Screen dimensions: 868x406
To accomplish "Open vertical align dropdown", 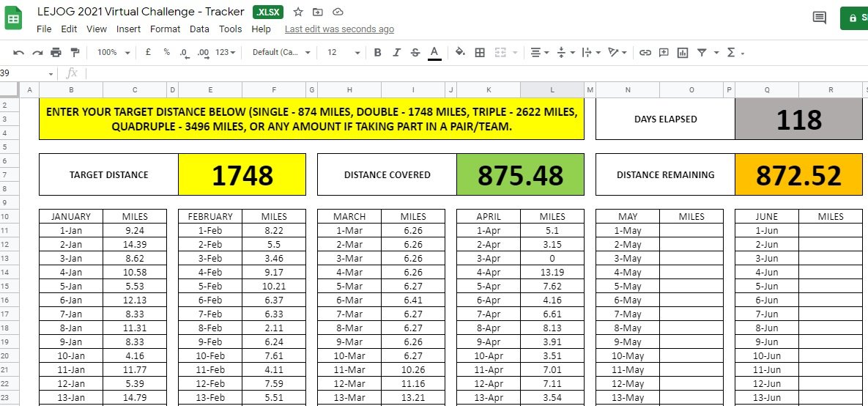I will [565, 53].
